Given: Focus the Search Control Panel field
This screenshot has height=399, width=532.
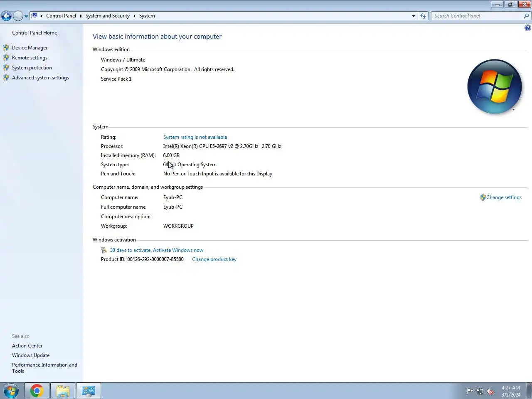Looking at the screenshot, I should pos(477,16).
